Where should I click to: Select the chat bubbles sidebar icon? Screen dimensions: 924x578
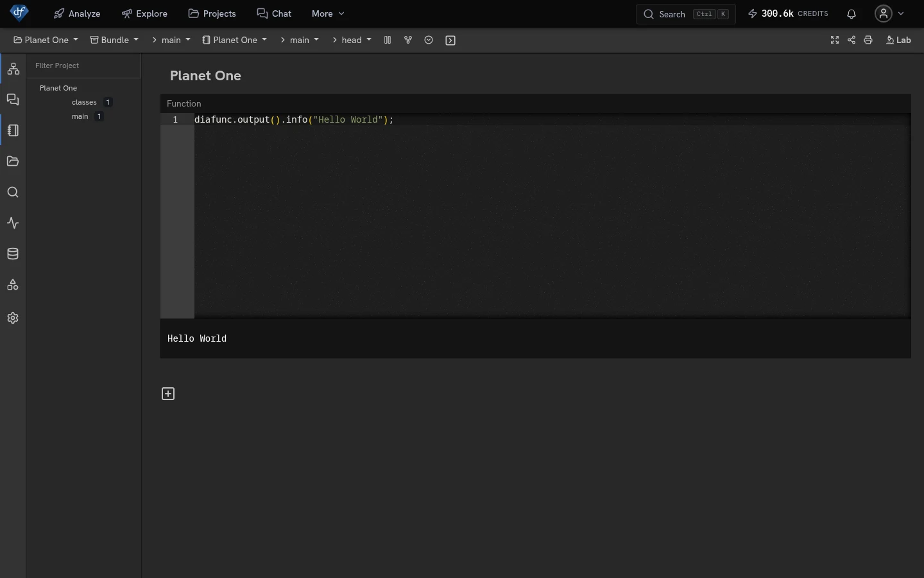click(13, 100)
